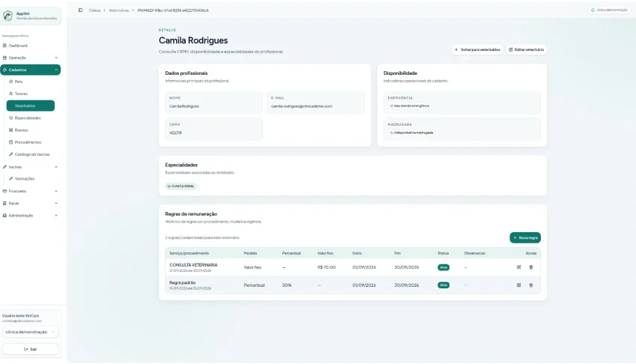
Task: Click the Sair logout button
Action: 31,349
